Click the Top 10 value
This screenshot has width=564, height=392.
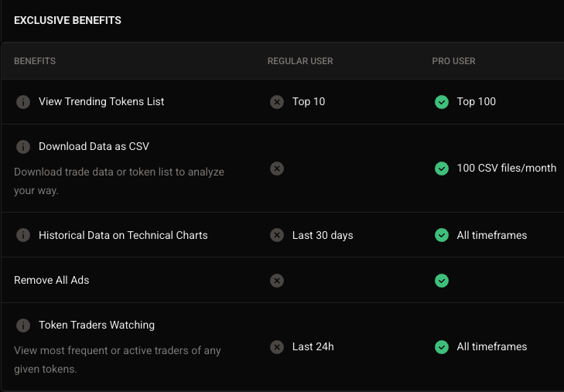309,102
